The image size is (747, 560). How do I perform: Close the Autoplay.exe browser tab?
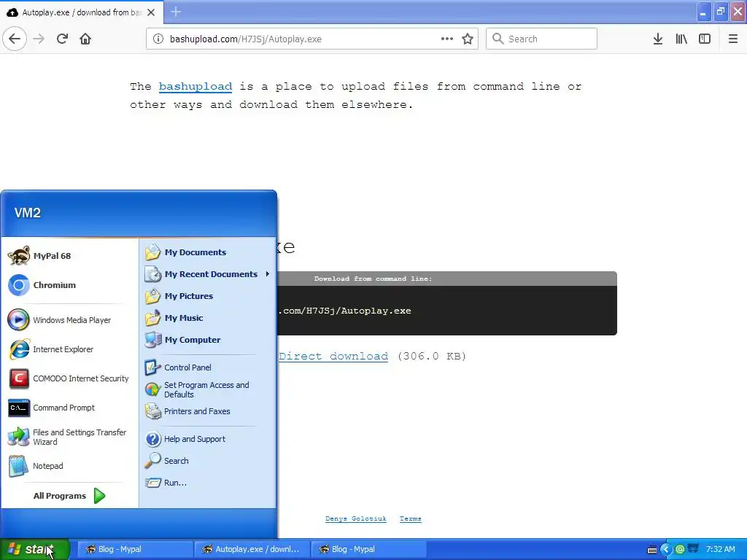click(151, 12)
